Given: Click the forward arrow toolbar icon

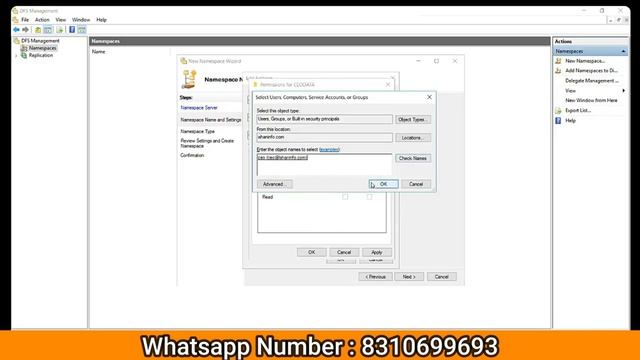Looking at the screenshot, I should pos(26,30).
